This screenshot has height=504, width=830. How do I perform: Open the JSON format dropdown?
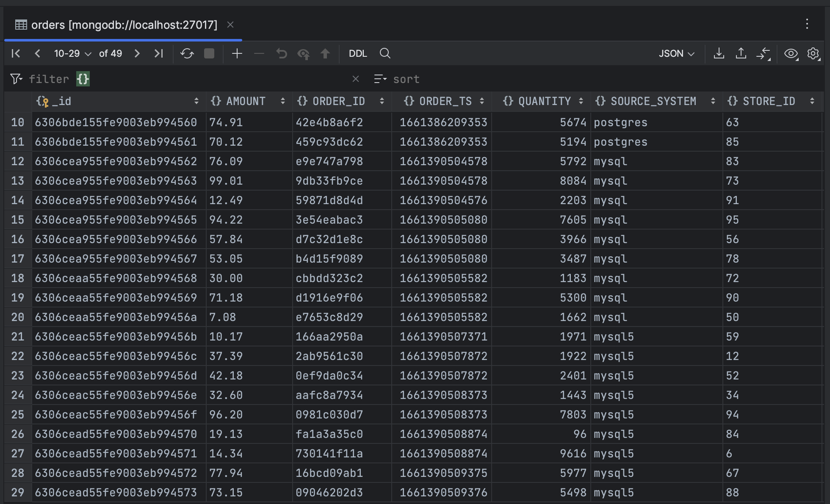676,53
